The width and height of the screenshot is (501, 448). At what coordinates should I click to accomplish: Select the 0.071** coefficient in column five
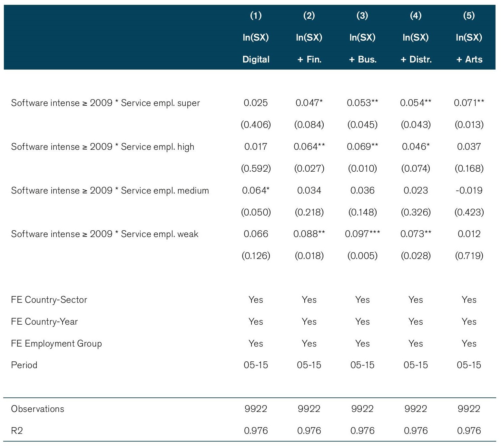[469, 103]
